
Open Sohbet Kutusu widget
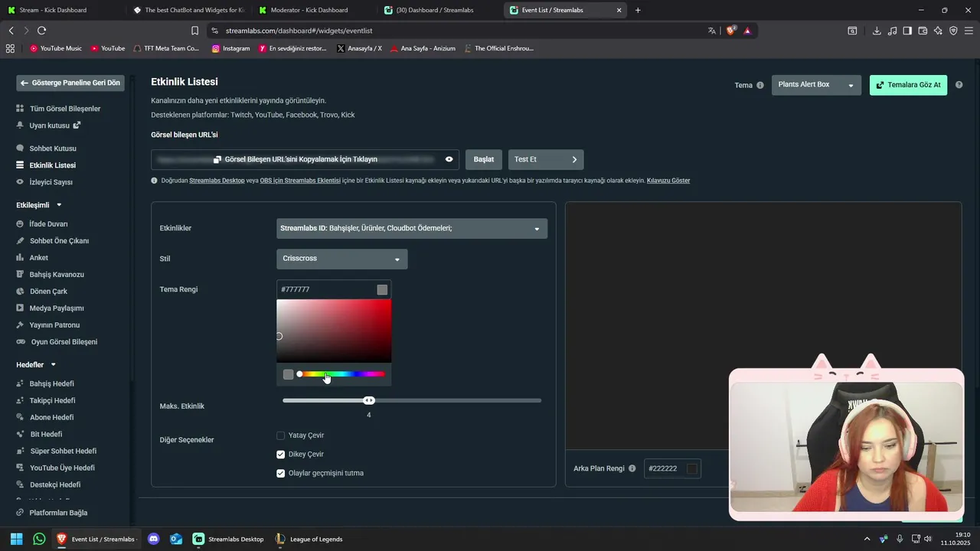pos(53,148)
